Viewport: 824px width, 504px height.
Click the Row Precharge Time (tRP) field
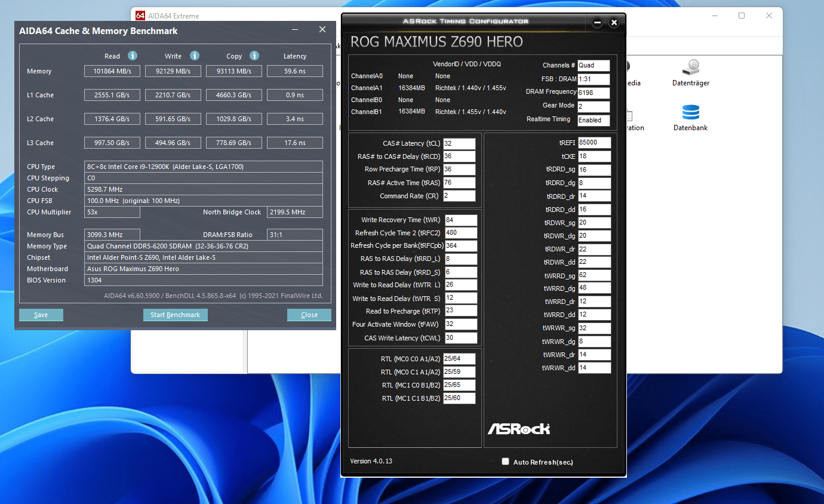click(x=459, y=170)
